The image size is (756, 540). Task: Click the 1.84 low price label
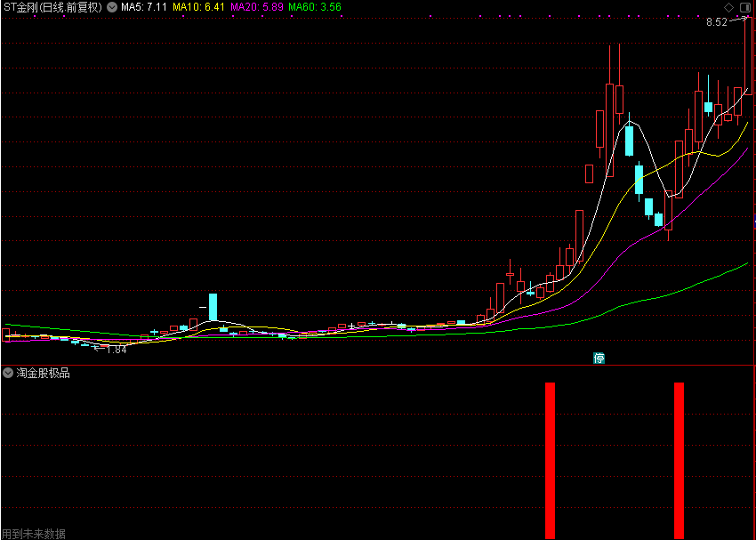pos(117,350)
